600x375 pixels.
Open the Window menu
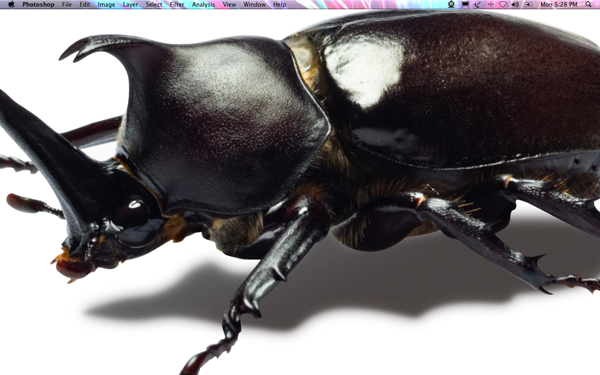coord(254,5)
